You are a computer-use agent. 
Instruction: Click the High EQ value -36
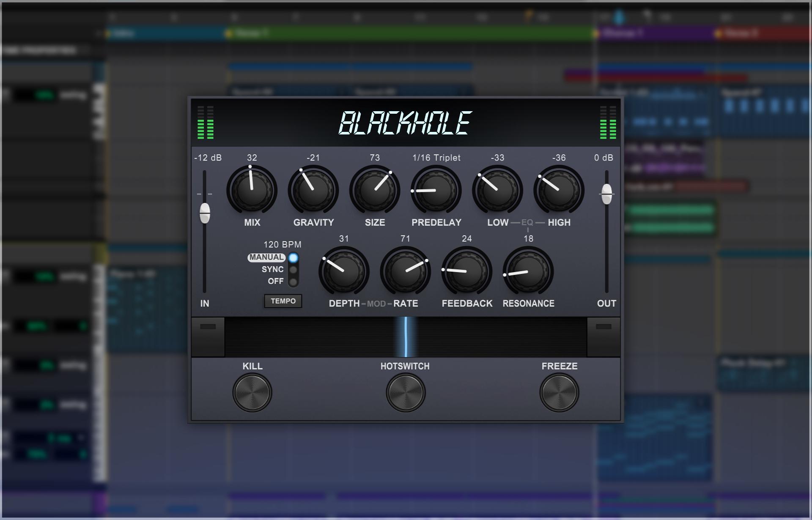click(x=559, y=158)
